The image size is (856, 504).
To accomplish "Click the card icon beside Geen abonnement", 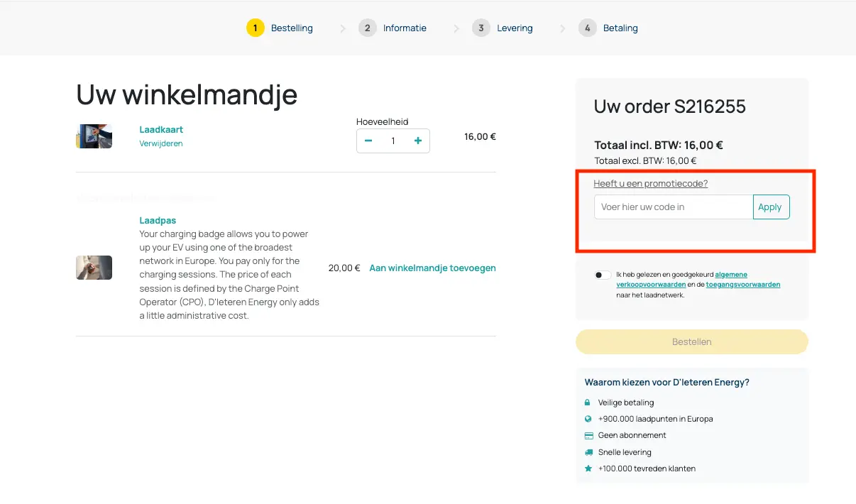I will point(588,435).
